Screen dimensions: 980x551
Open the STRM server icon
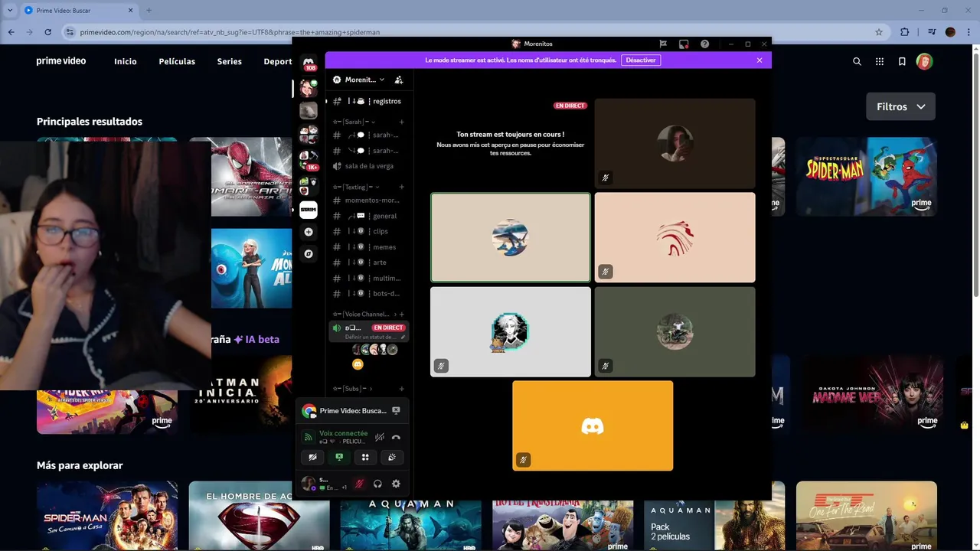pyautogui.click(x=309, y=210)
